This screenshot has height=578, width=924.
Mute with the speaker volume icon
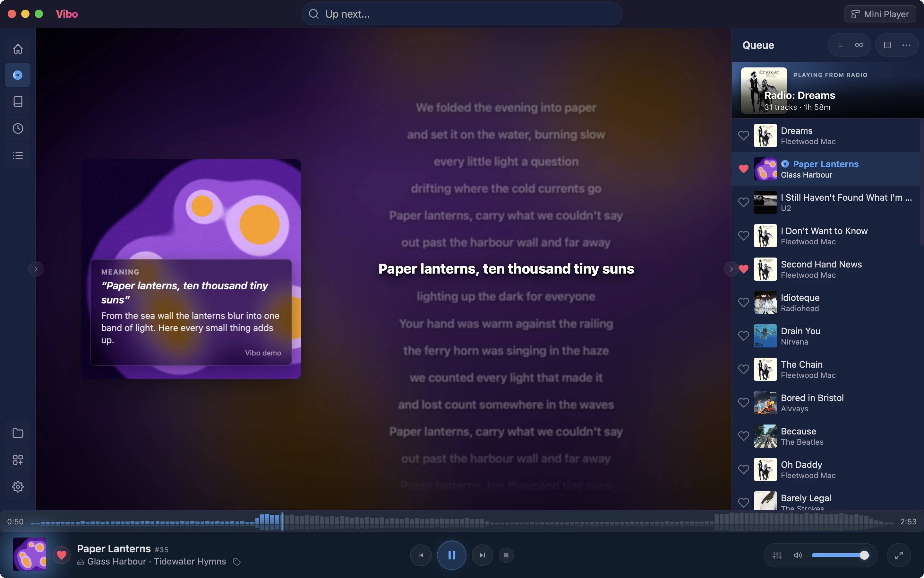coord(798,555)
